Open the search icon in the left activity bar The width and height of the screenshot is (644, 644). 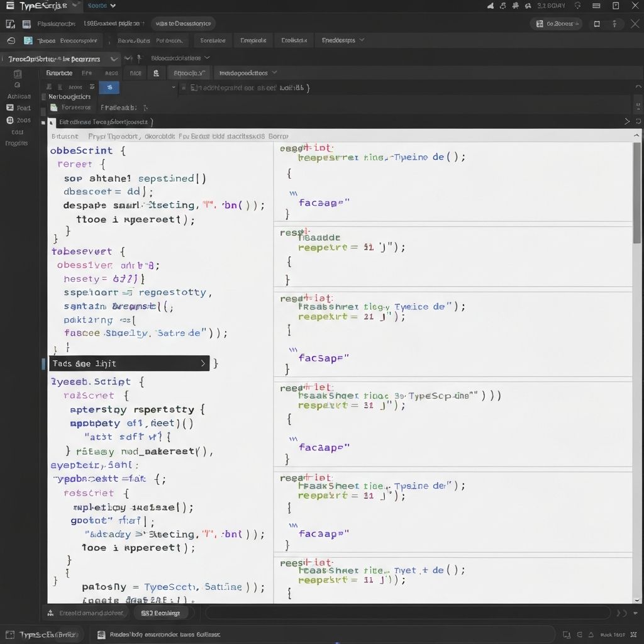tap(18, 85)
